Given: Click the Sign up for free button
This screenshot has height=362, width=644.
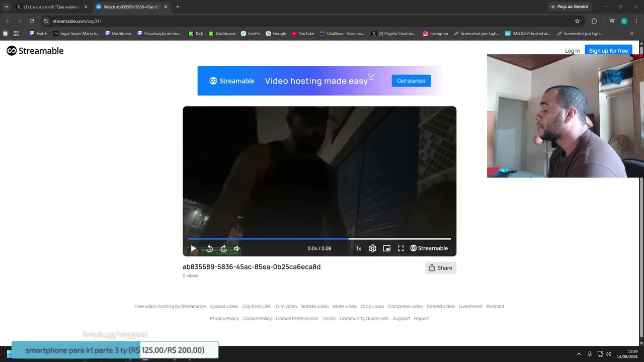Looking at the screenshot, I should tap(608, 51).
